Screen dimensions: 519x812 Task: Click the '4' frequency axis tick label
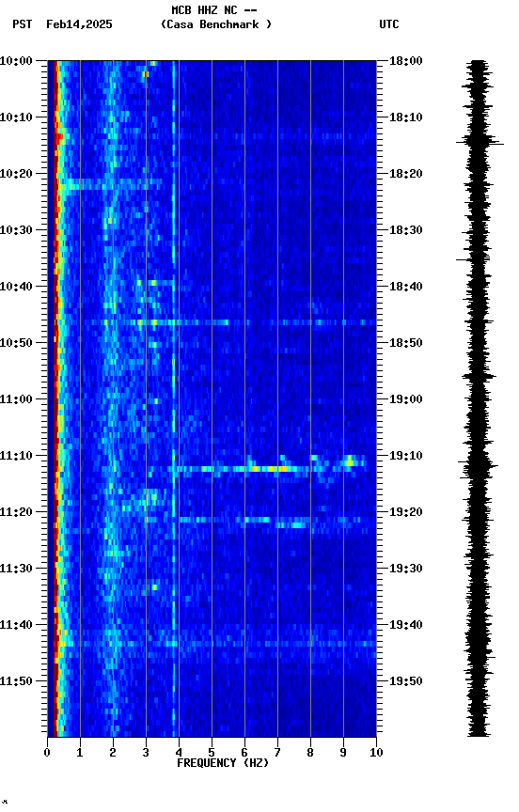point(179,753)
